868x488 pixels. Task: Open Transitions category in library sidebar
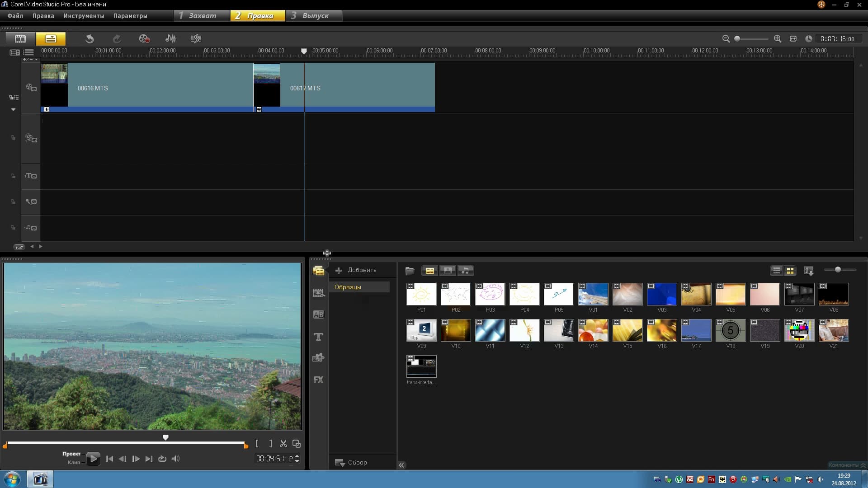[x=318, y=315]
